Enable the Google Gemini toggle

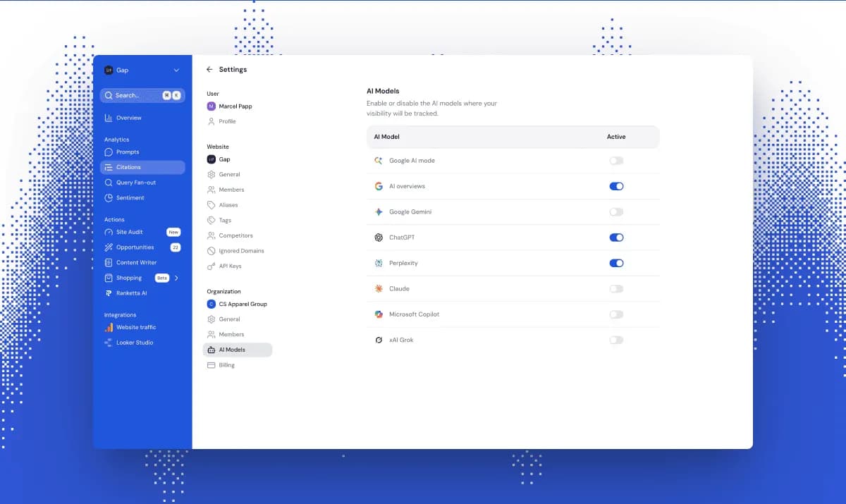point(616,211)
